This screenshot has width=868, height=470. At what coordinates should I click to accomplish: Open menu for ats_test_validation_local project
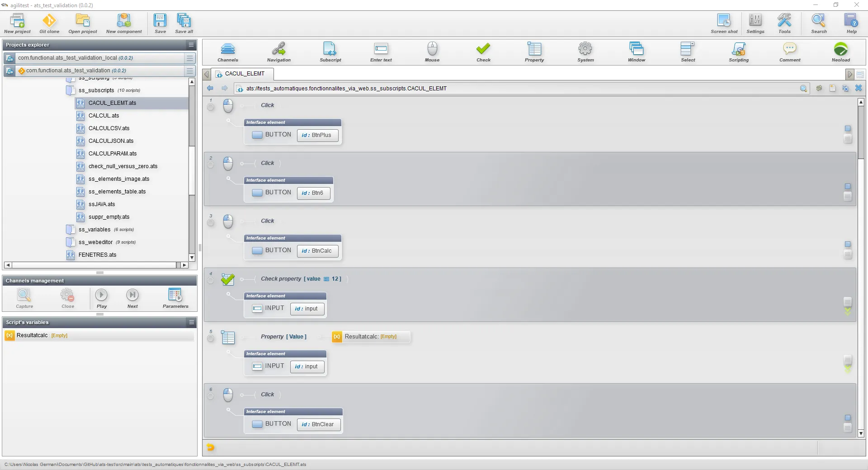tap(190, 58)
